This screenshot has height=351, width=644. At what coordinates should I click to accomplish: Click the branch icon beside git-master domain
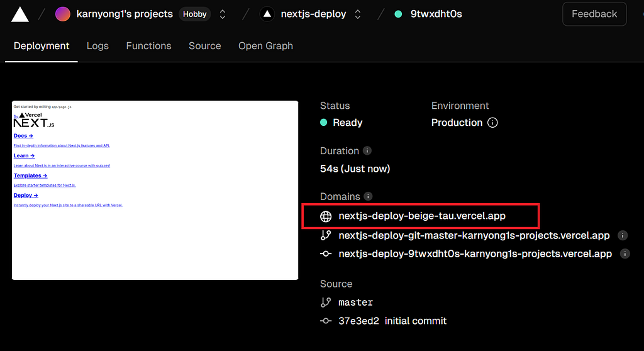[x=326, y=235]
